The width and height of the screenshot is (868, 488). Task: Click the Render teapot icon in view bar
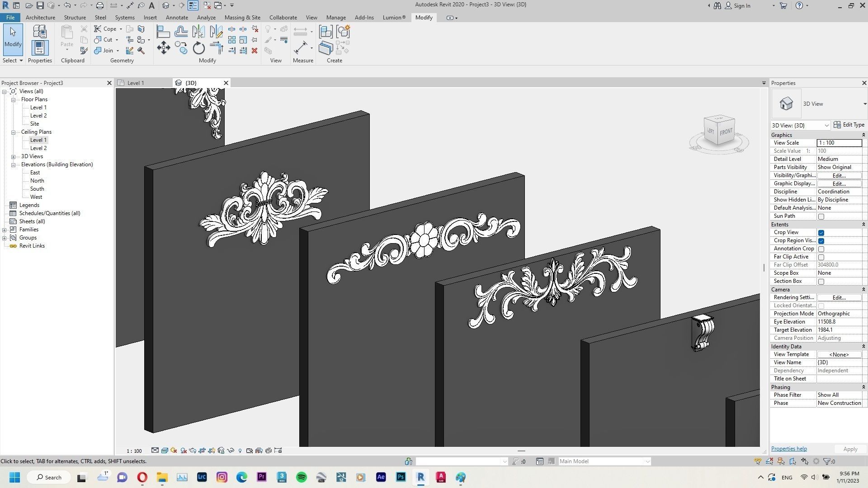click(x=193, y=450)
